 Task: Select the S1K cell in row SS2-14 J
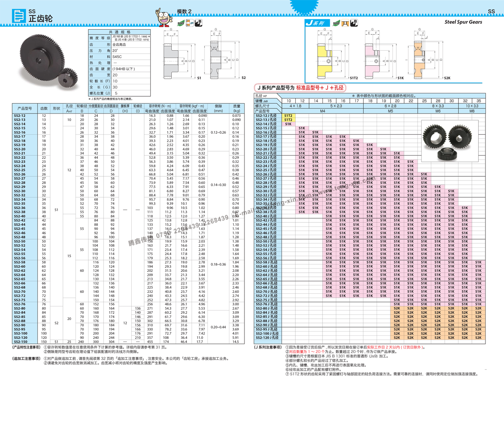pos(288,124)
